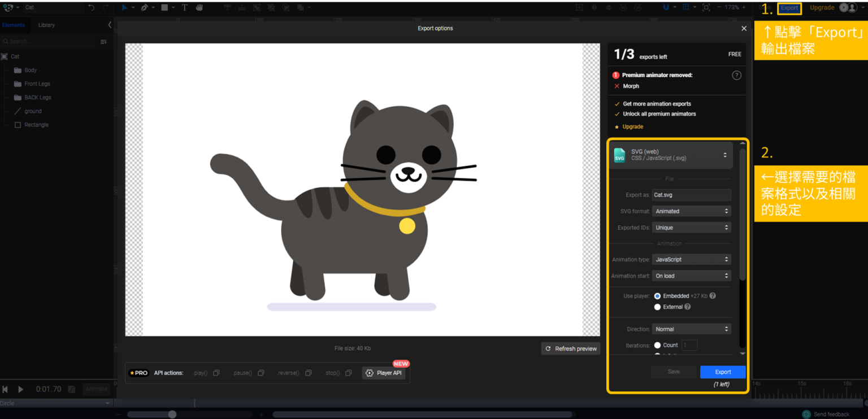The width and height of the screenshot is (868, 419).
Task: Copy the .play() API action
Action: [x=216, y=373]
